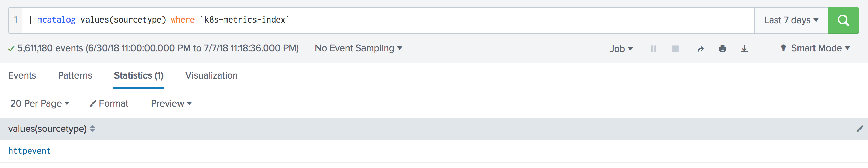Open the 20 Per Page dropdown

40,103
